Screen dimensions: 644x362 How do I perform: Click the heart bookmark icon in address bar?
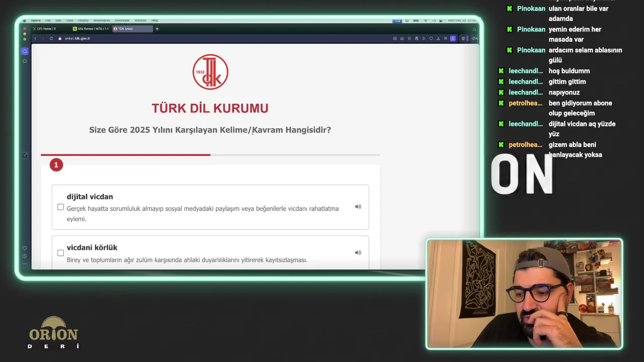pos(431,38)
